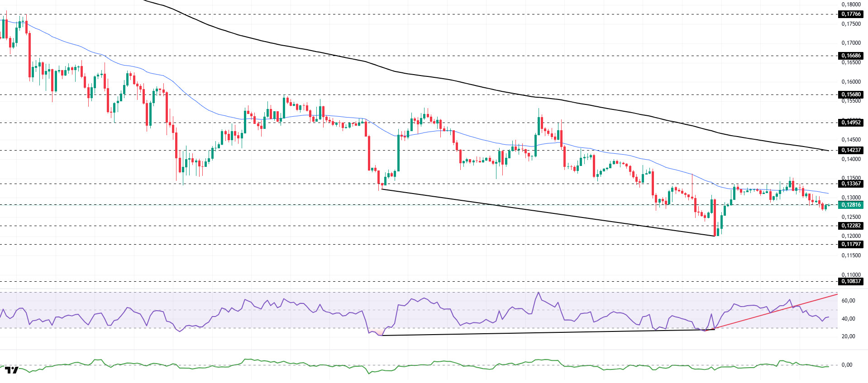The image size is (868, 383).
Task: Click the 0,13367 price level label
Action: (x=851, y=184)
